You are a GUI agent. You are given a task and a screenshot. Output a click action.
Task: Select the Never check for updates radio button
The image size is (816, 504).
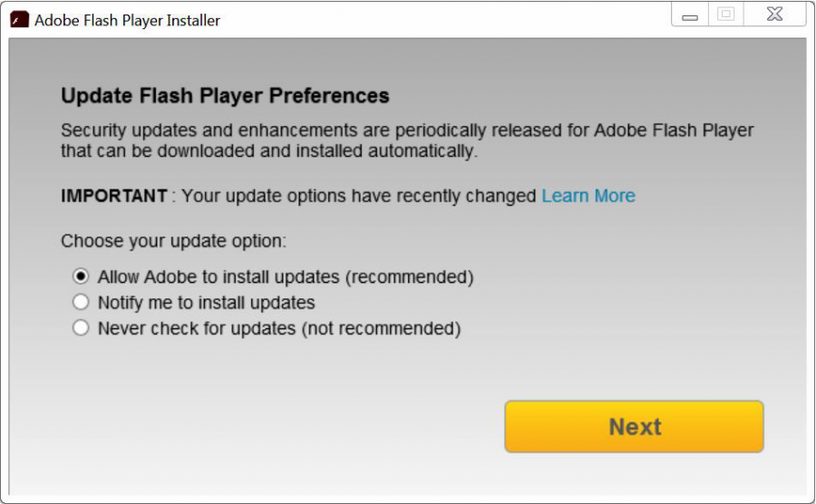pyautogui.click(x=81, y=328)
